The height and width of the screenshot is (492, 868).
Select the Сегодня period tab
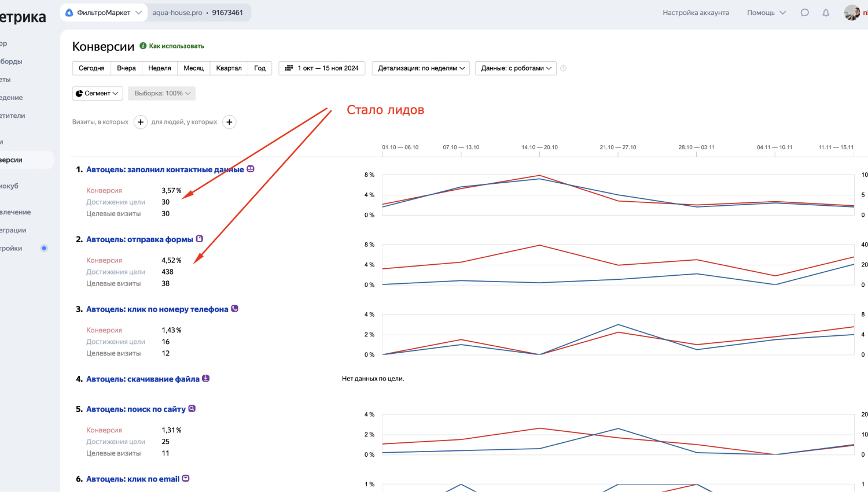point(91,68)
